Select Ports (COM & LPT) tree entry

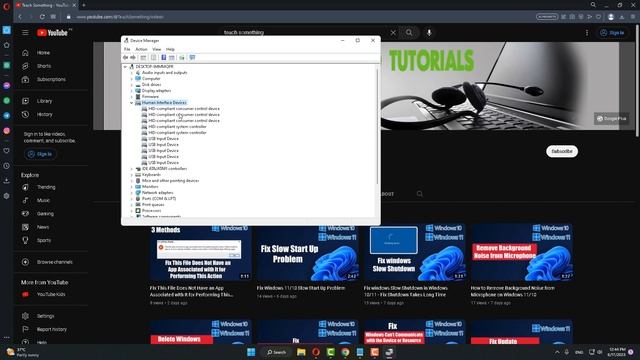(159, 199)
